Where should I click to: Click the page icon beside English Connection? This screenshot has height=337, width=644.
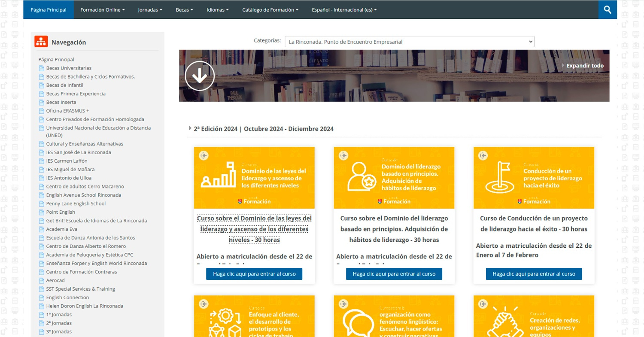[x=42, y=298]
